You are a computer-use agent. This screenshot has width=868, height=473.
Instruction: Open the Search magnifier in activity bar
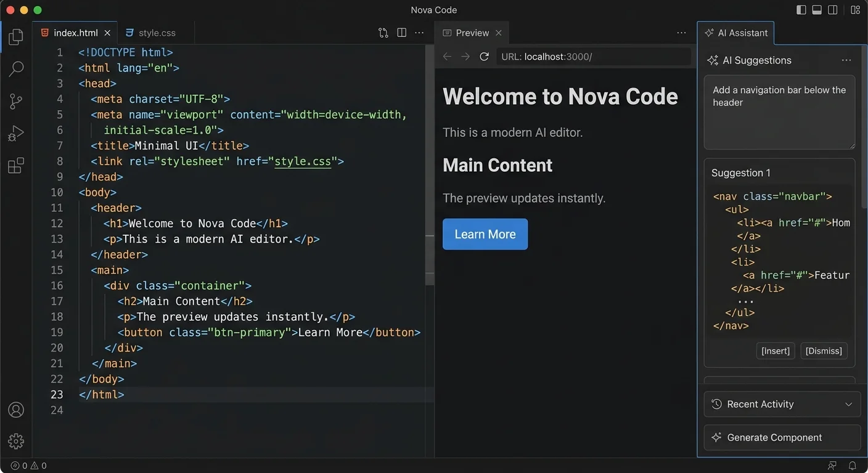coord(16,68)
